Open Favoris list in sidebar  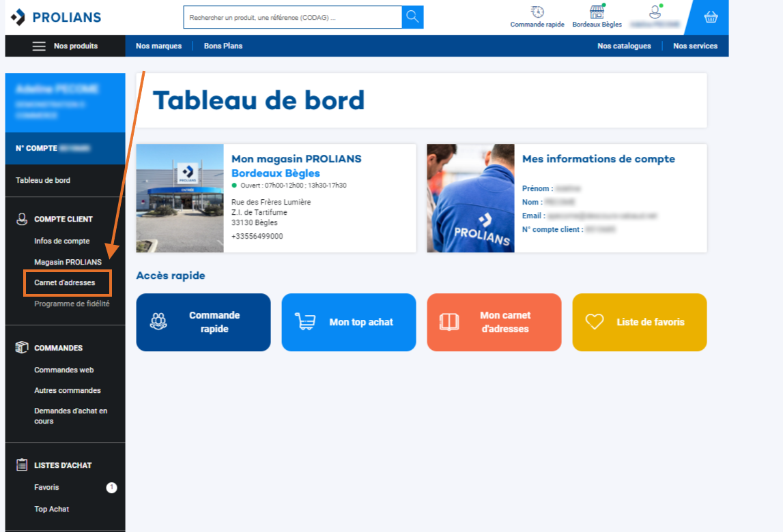(x=46, y=487)
